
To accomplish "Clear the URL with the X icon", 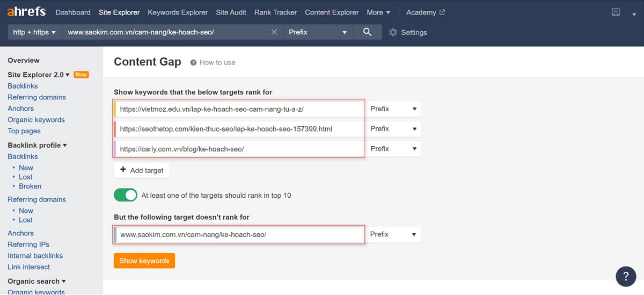I will [274, 32].
